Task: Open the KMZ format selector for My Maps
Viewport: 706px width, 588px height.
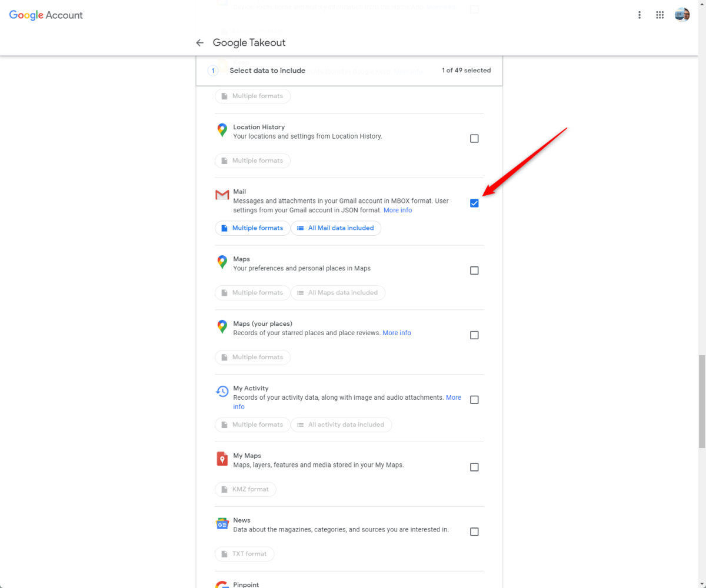Action: click(245, 489)
